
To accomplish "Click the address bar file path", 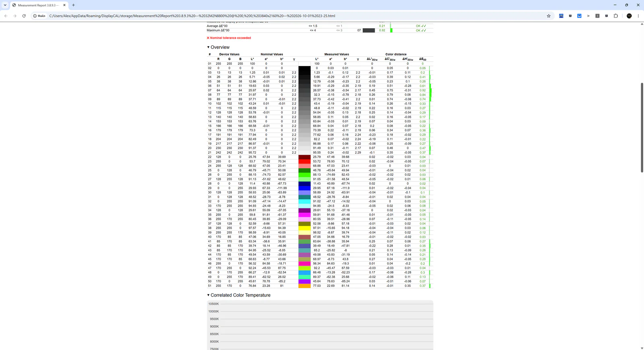I will [192, 16].
